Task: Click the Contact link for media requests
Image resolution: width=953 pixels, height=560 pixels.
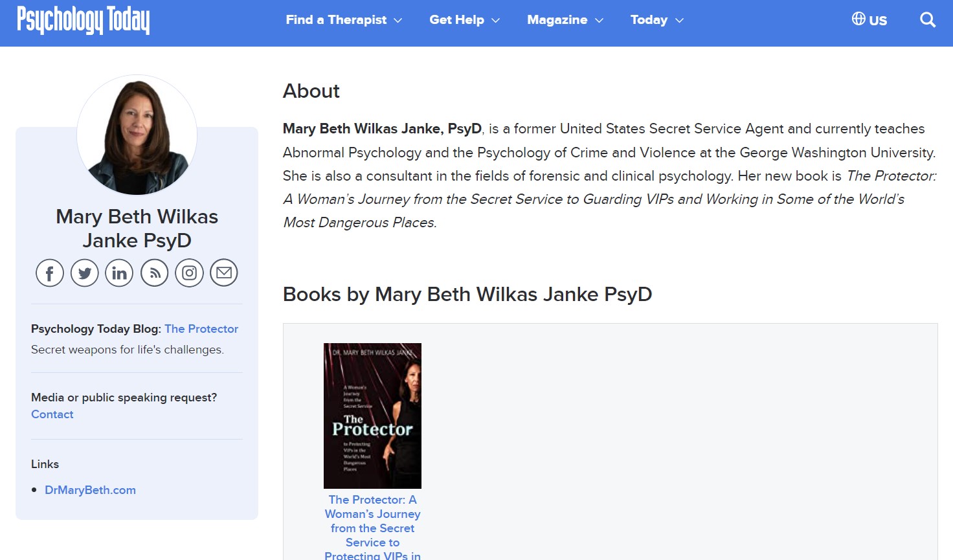Action: pos(52,414)
